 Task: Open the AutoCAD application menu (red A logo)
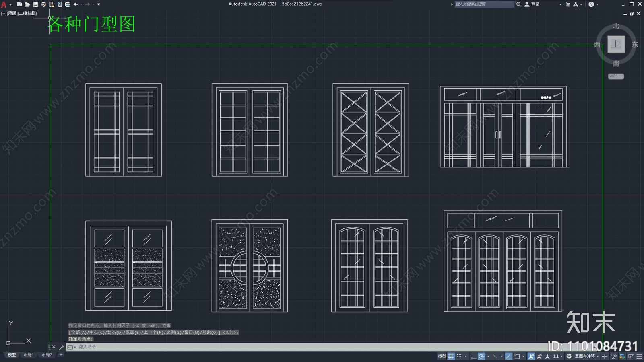click(x=4, y=4)
